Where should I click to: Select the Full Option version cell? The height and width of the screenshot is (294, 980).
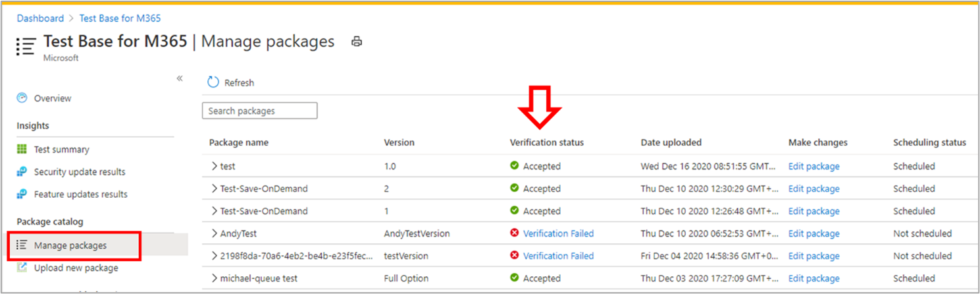tap(405, 278)
